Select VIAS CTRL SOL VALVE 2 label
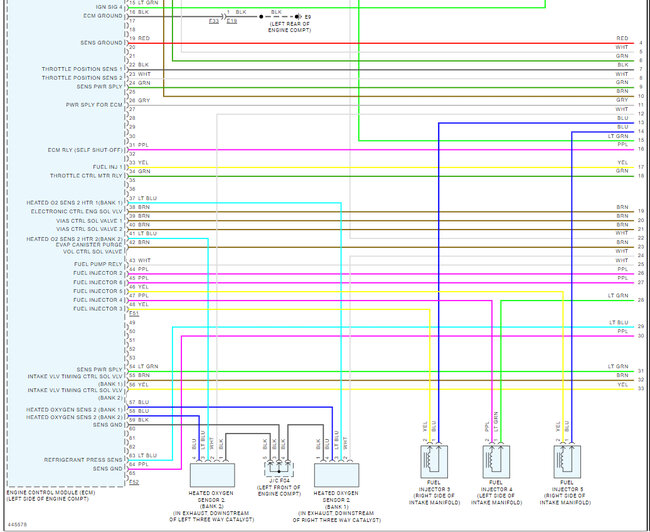 pos(90,229)
